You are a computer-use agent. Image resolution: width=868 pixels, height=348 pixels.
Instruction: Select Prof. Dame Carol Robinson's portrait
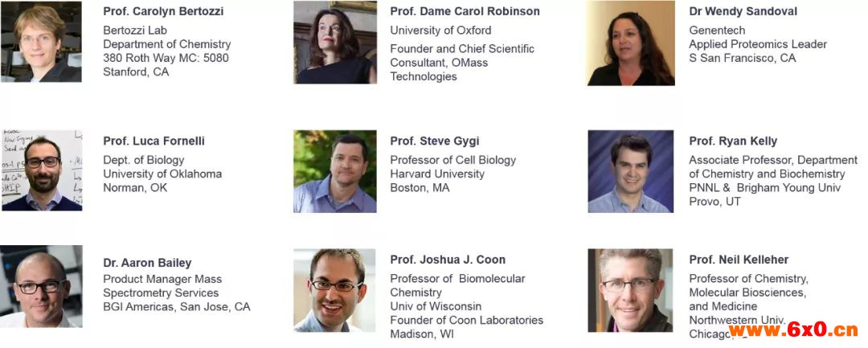coord(335,42)
